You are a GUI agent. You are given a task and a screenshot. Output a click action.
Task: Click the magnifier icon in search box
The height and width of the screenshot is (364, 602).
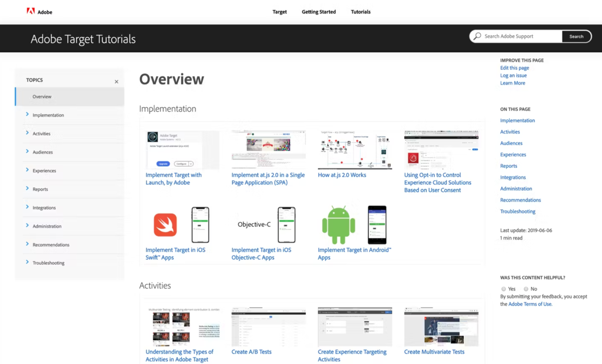pos(477,36)
